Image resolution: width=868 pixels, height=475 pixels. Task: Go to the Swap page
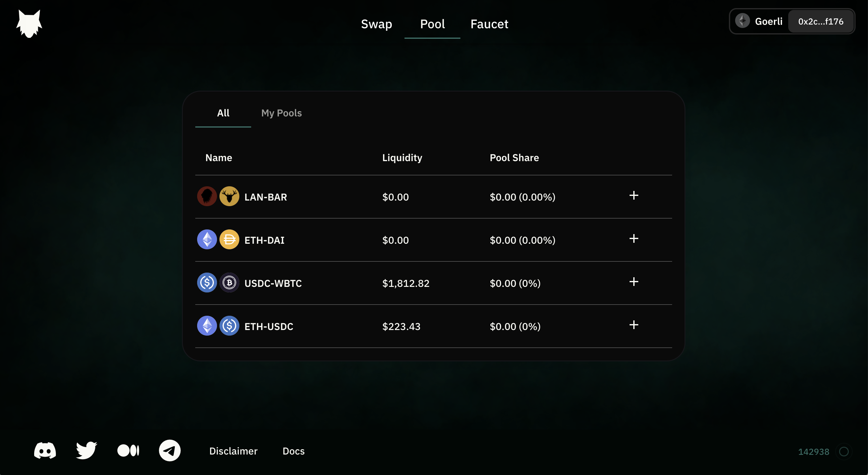point(376,24)
